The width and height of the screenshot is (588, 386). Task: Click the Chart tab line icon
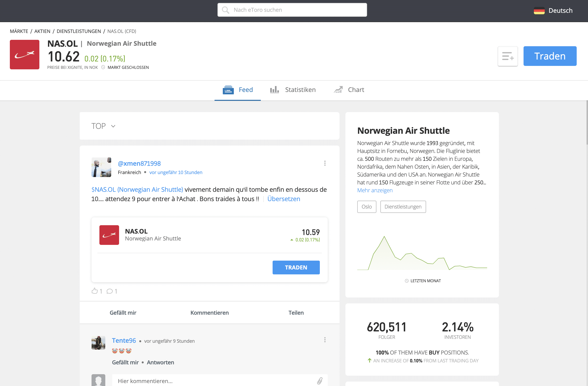coord(338,90)
